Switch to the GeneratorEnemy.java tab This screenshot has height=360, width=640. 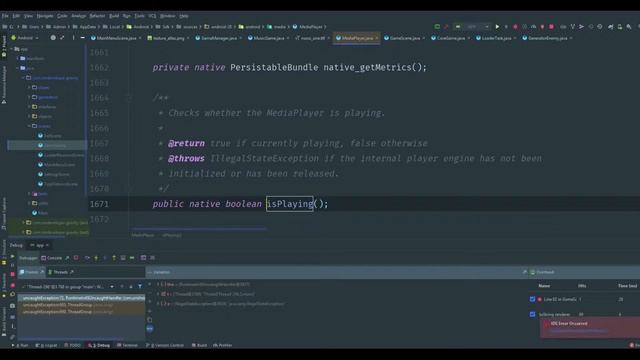(x=547, y=38)
